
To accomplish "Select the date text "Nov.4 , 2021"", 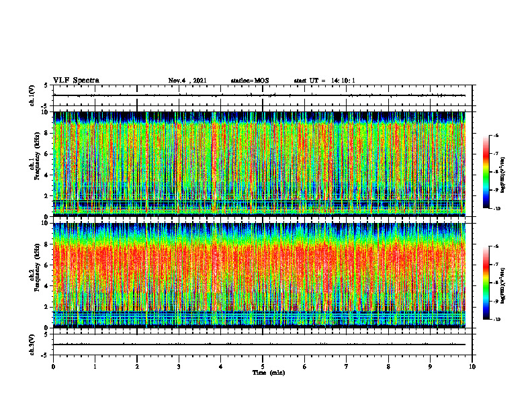I will click(187, 81).
